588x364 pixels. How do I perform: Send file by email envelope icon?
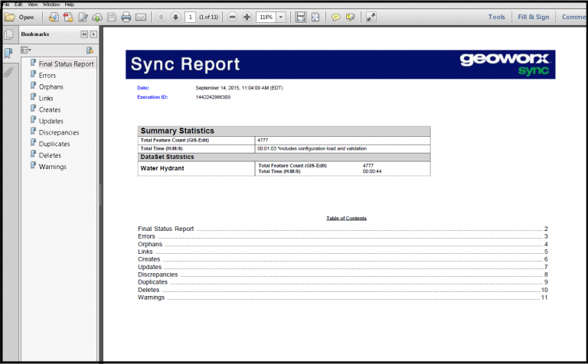pos(141,18)
